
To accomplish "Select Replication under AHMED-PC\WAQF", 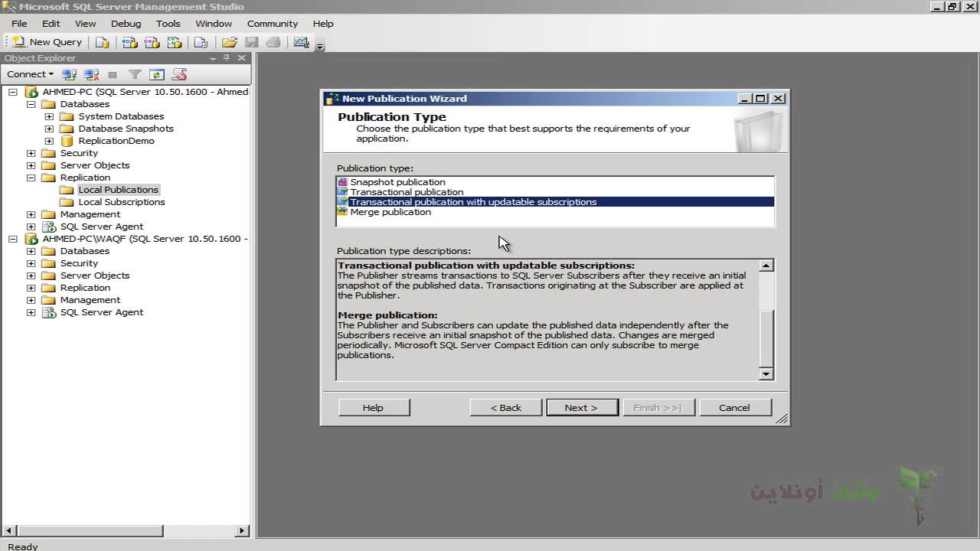I will point(85,288).
